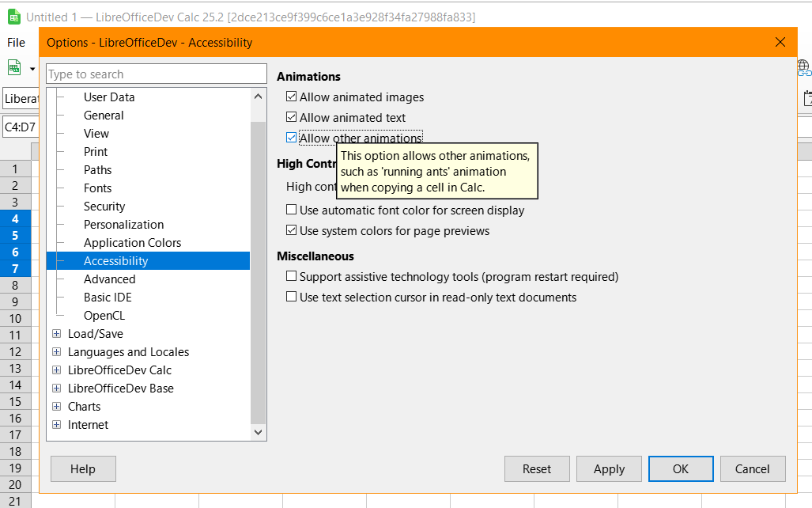Click the new spreadsheet toolbar icon below File
Image resolution: width=812 pixels, height=508 pixels.
point(14,68)
